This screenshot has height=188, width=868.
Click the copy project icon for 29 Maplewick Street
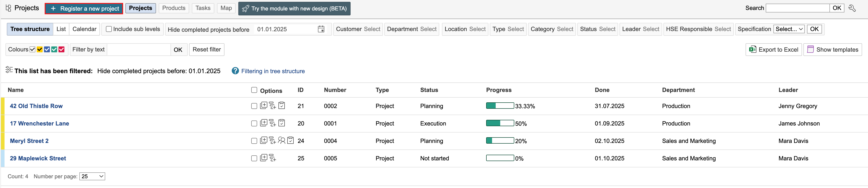[x=263, y=158]
